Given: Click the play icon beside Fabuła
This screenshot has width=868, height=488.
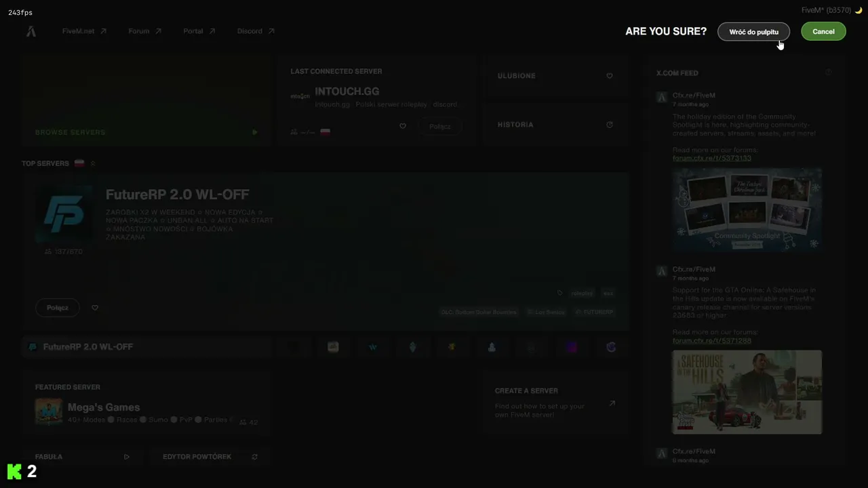Looking at the screenshot, I should click(127, 457).
